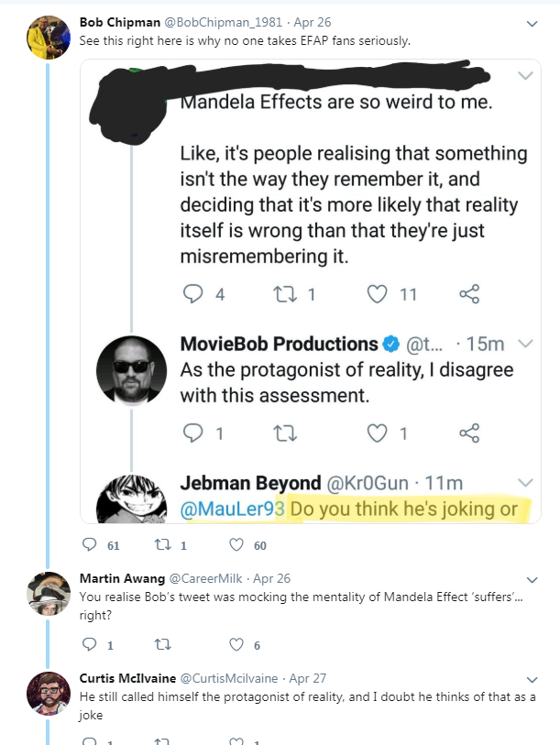Retweet Martin Awang's reply
Image resolution: width=560 pixels, height=745 pixels.
(162, 644)
